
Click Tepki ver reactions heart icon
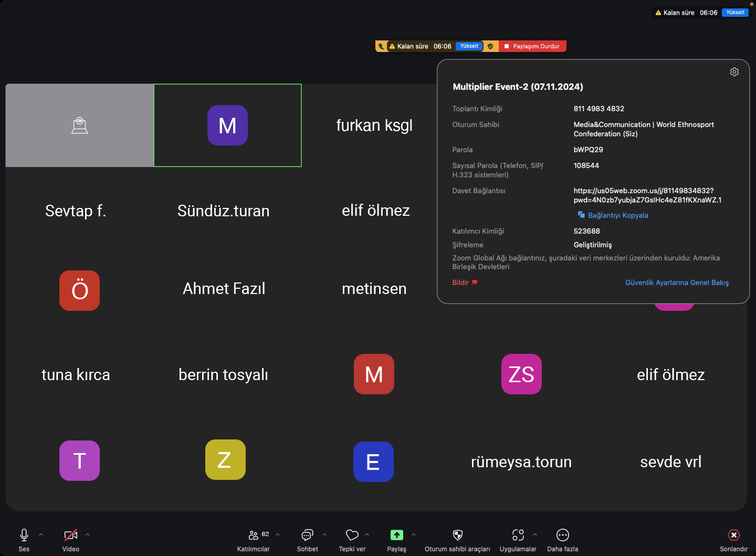pos(352,535)
